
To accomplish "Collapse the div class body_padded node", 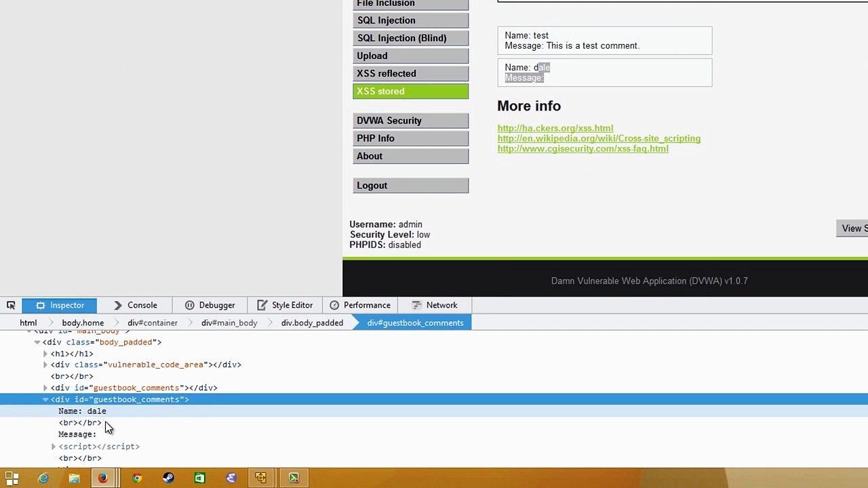I will [37, 342].
